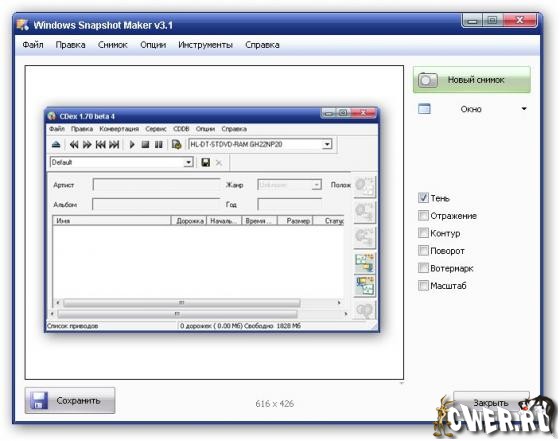Maximize the Windows Snapshot Maker window

tap(492, 20)
